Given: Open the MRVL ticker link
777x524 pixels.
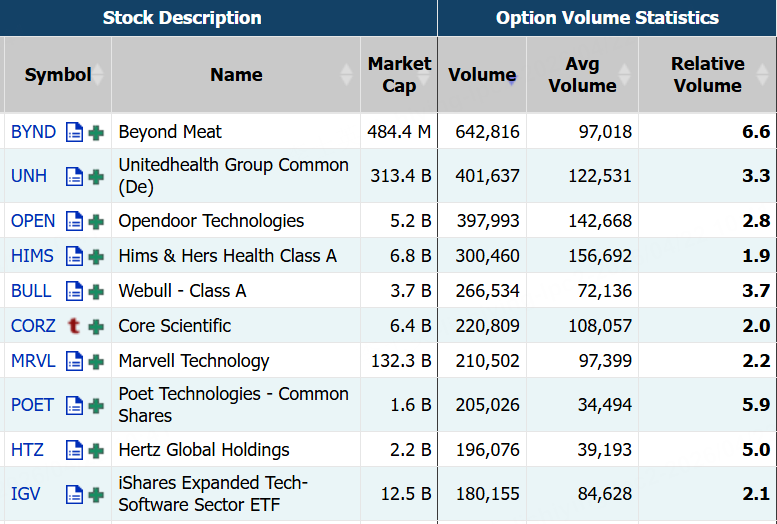Looking at the screenshot, I should [33, 361].
